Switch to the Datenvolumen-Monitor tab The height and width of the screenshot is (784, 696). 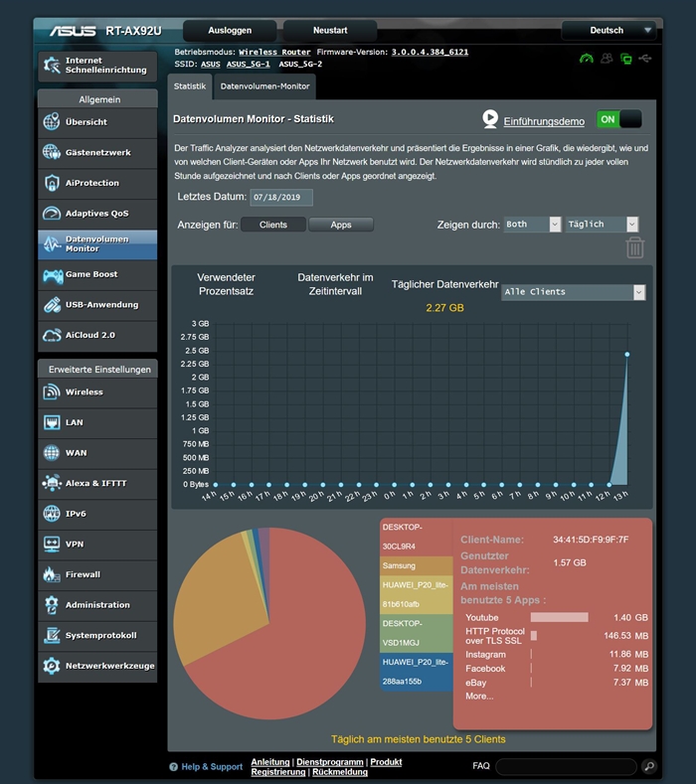pyautogui.click(x=264, y=86)
